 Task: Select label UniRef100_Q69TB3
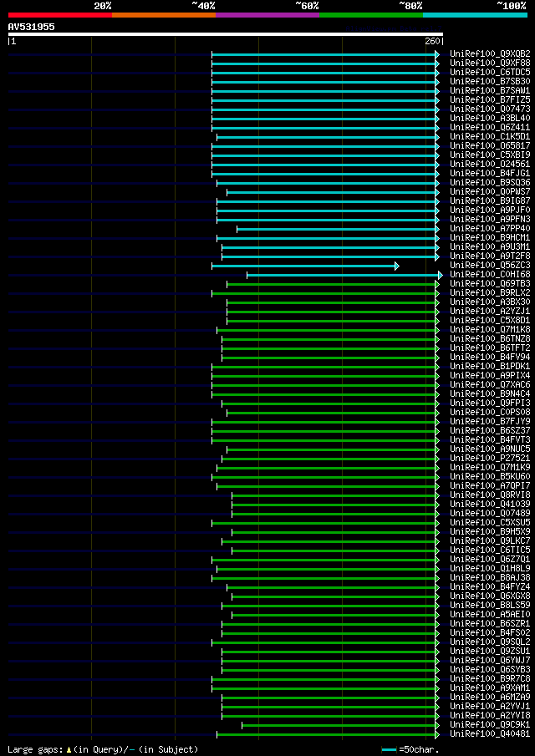point(490,284)
